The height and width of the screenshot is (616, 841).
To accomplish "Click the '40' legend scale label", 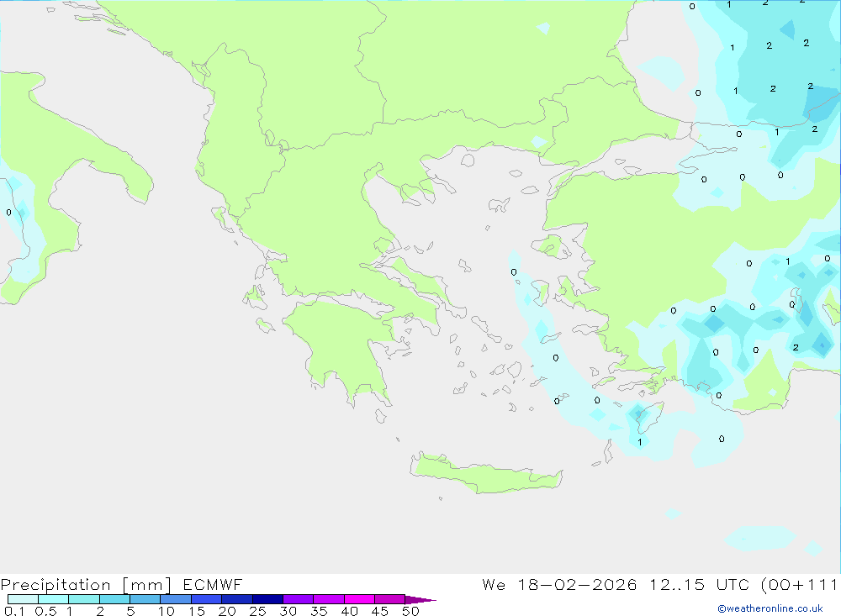I will 349,611.
